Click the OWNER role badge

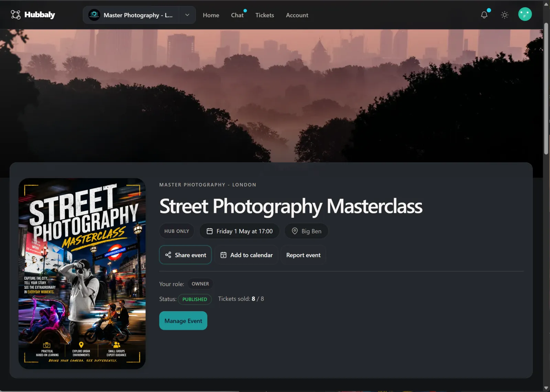click(x=200, y=284)
